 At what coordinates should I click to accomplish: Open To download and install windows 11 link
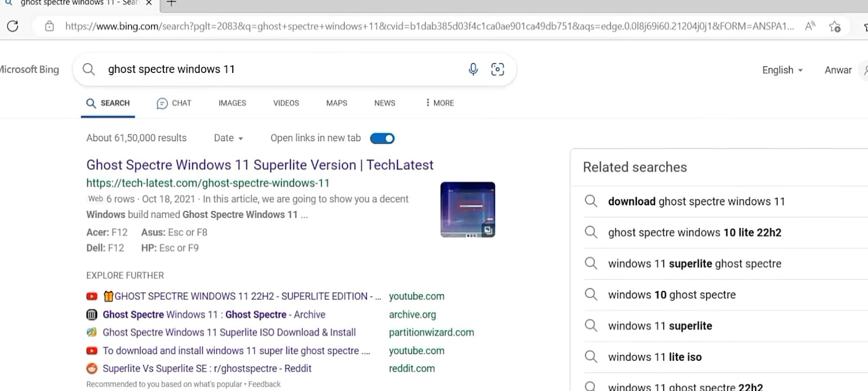[237, 351]
